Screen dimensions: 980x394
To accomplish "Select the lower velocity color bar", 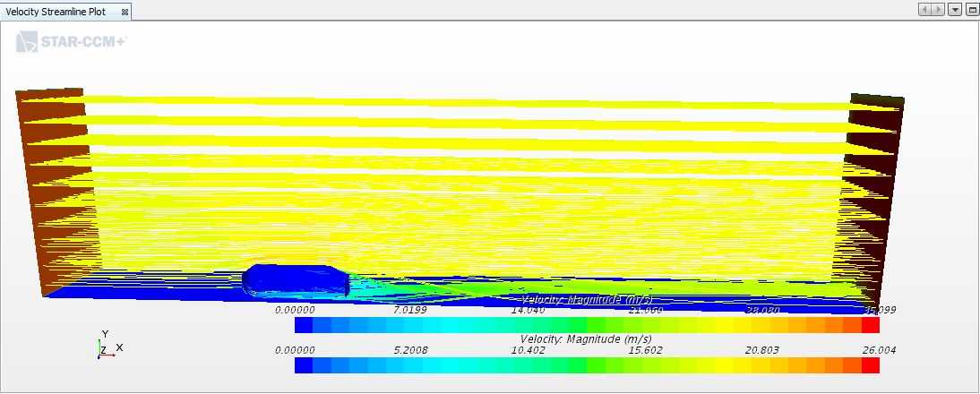I will point(587,365).
